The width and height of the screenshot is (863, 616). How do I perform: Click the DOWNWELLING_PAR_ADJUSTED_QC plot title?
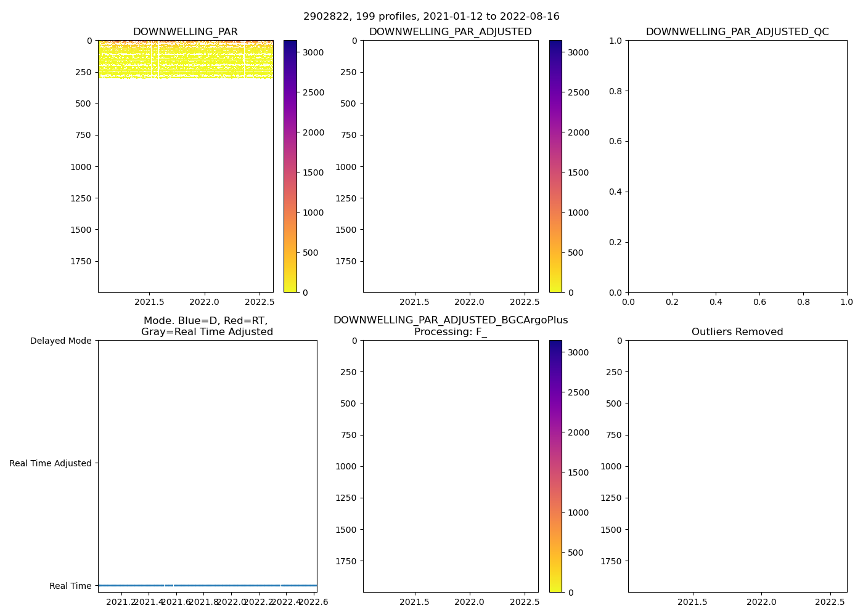click(x=737, y=32)
